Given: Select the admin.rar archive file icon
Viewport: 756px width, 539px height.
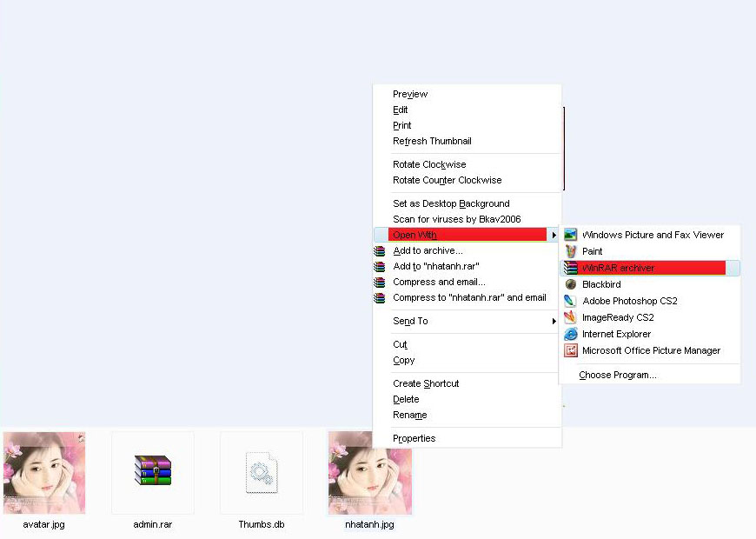Looking at the screenshot, I should click(x=153, y=470).
